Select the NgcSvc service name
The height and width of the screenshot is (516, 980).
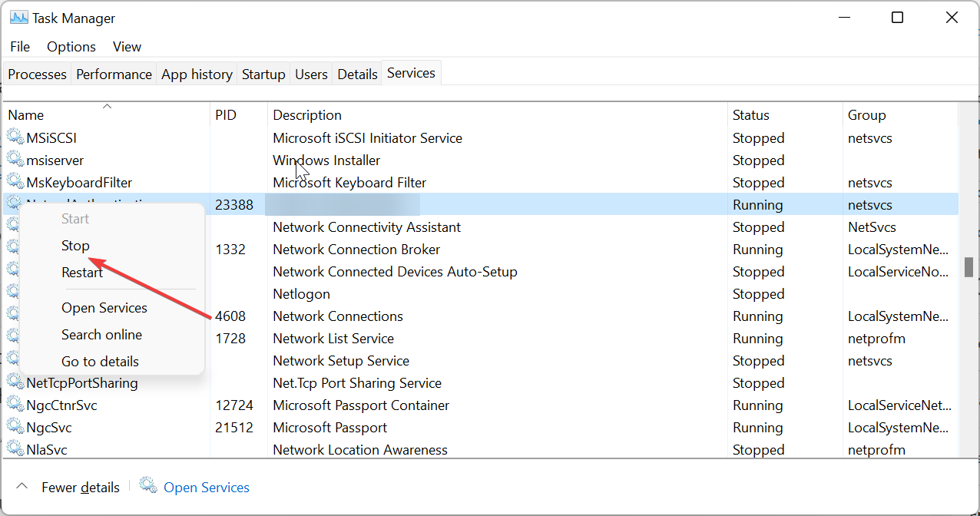[49, 428]
